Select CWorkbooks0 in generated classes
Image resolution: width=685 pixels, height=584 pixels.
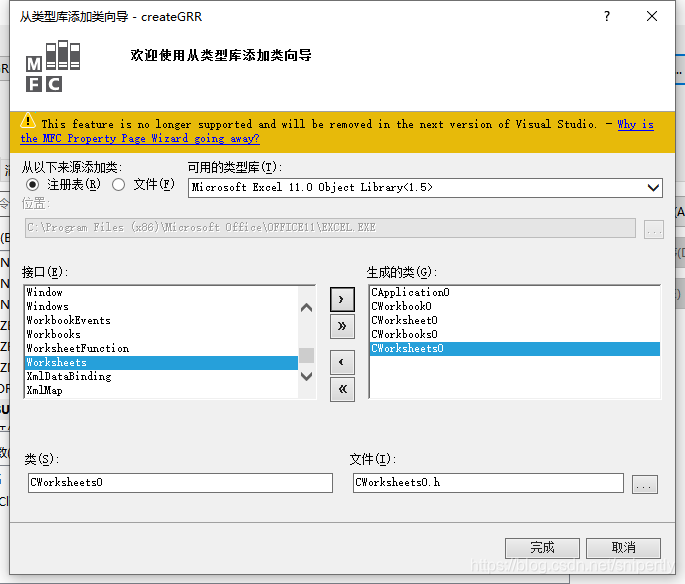tap(515, 334)
